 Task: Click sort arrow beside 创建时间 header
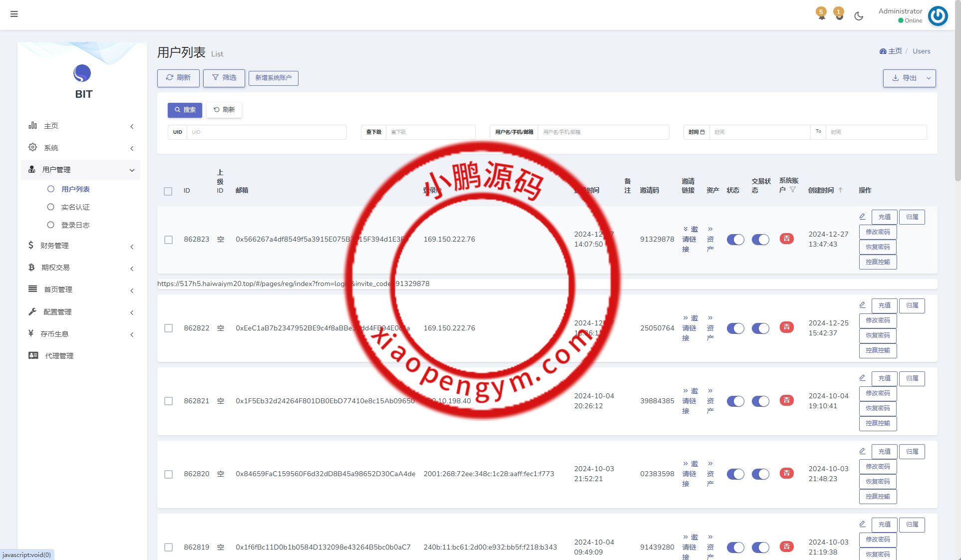point(841,190)
